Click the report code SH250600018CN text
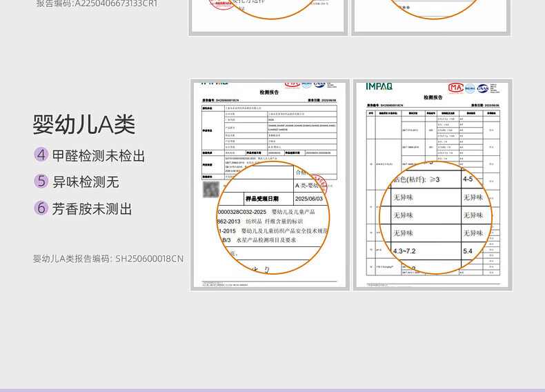 coord(149,259)
